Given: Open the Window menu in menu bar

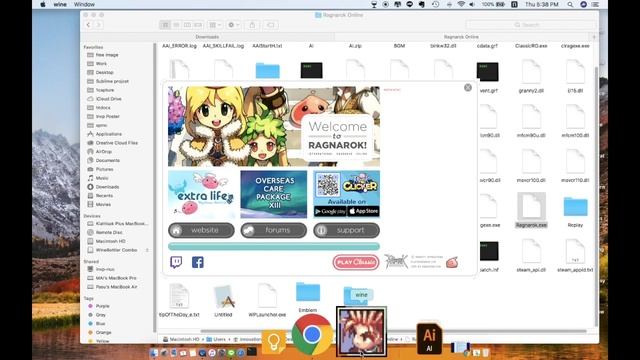Looking at the screenshot, I should coord(84,4).
